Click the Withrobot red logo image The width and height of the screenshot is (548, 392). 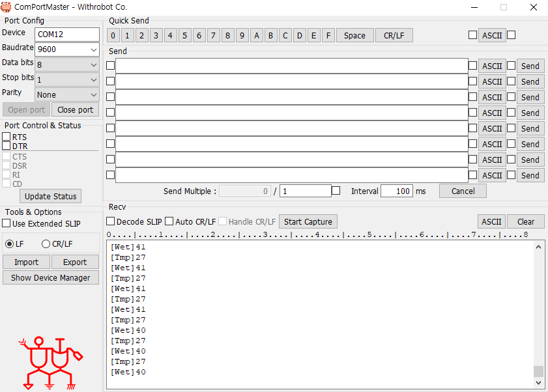[x=51, y=363]
